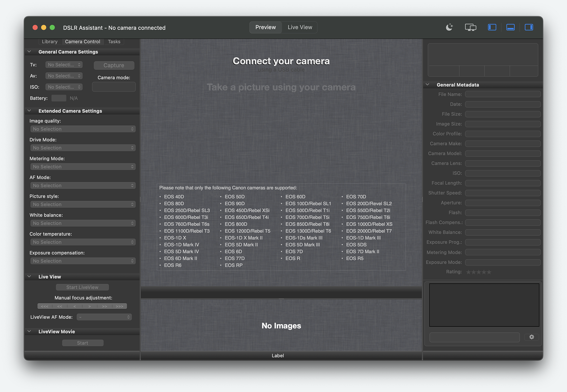567x392 pixels.
Task: Click the 'EOS-1D X Mark II' entry
Action: pos(243,238)
